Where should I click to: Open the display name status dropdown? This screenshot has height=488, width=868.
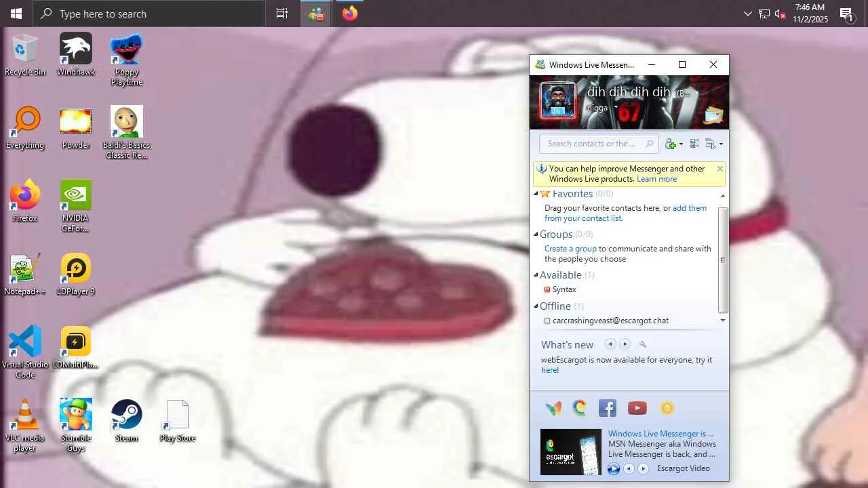tap(696, 93)
